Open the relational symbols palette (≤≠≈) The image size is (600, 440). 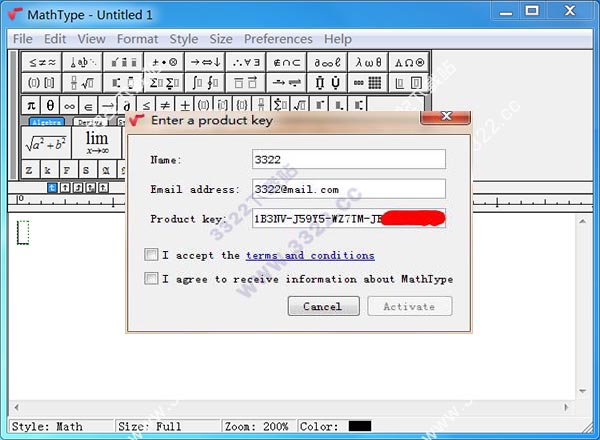point(42,62)
